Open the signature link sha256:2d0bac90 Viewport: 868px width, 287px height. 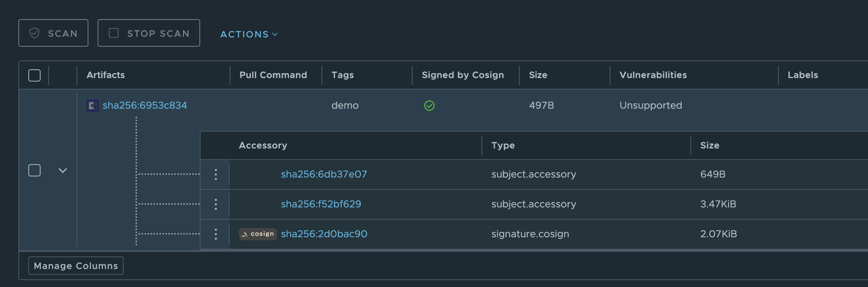coord(324,234)
